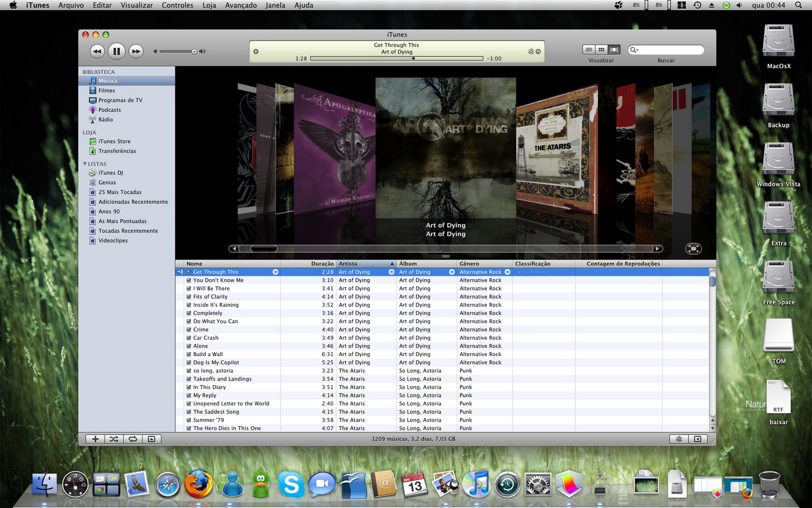The height and width of the screenshot is (508, 812).
Task: Open iTunes Store in sidebar
Action: tap(114, 141)
